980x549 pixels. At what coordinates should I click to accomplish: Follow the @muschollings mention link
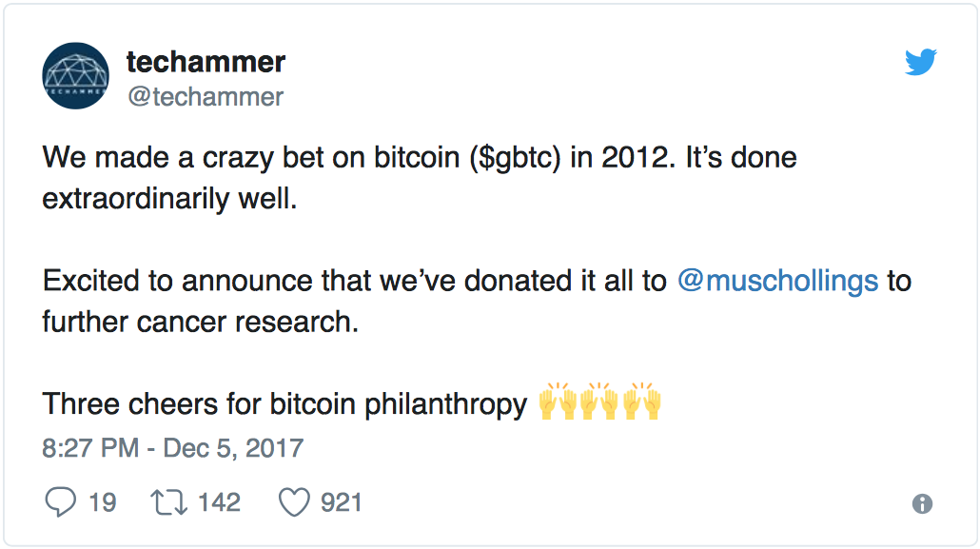pyautogui.click(x=778, y=281)
